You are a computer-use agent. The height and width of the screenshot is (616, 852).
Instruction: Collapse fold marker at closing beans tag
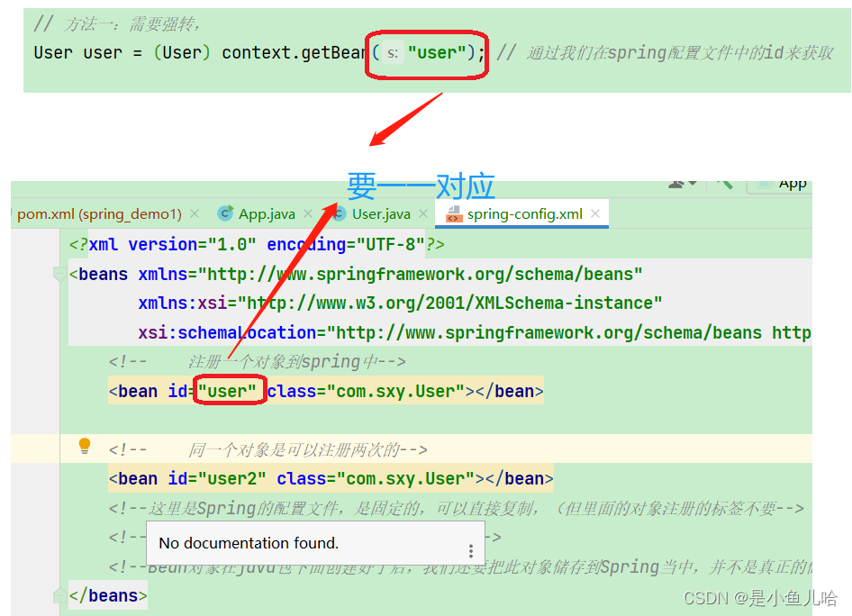tap(59, 595)
